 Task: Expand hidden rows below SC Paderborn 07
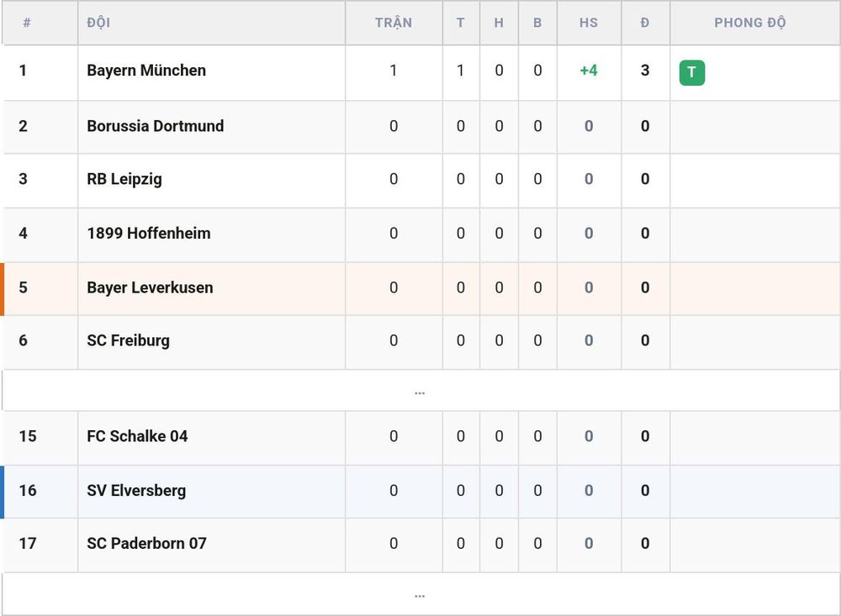click(420, 594)
